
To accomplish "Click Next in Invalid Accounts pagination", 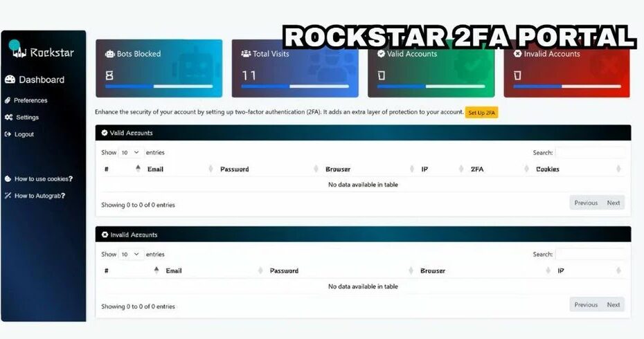I will click(x=614, y=304).
